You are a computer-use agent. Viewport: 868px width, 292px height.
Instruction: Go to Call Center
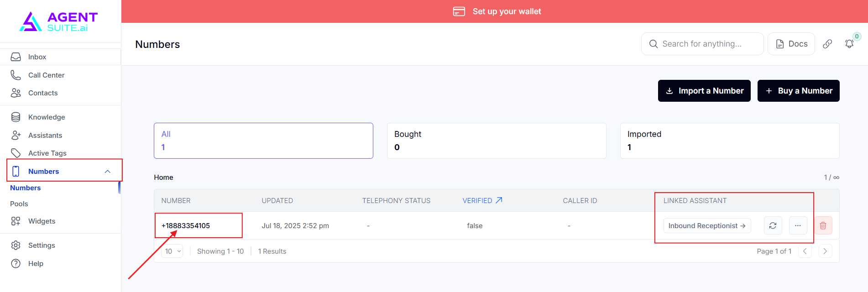coord(46,75)
